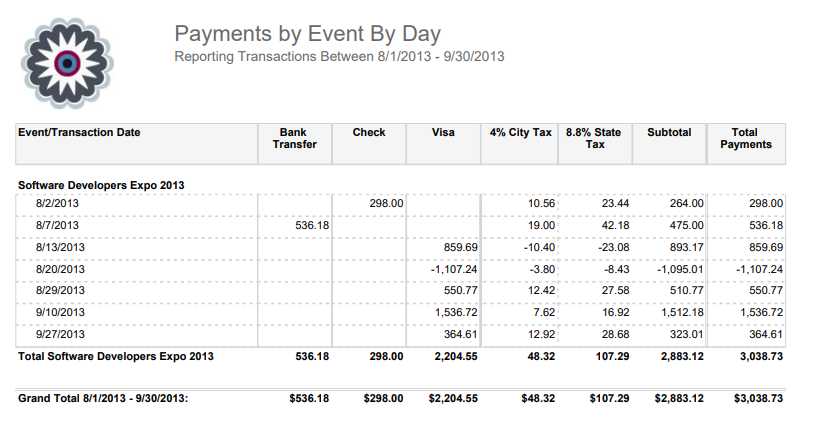Click the Bank Transfer column header
The width and height of the screenshot is (815, 431).
294,138
